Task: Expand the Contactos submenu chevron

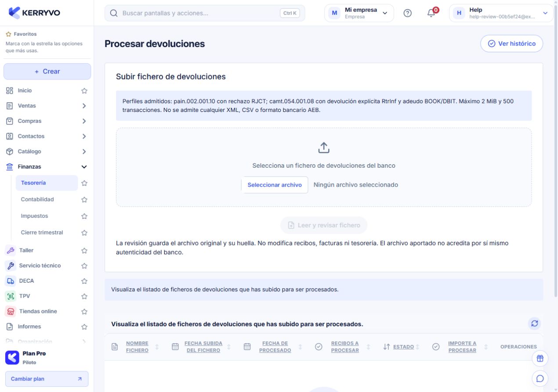Action: 84,136
